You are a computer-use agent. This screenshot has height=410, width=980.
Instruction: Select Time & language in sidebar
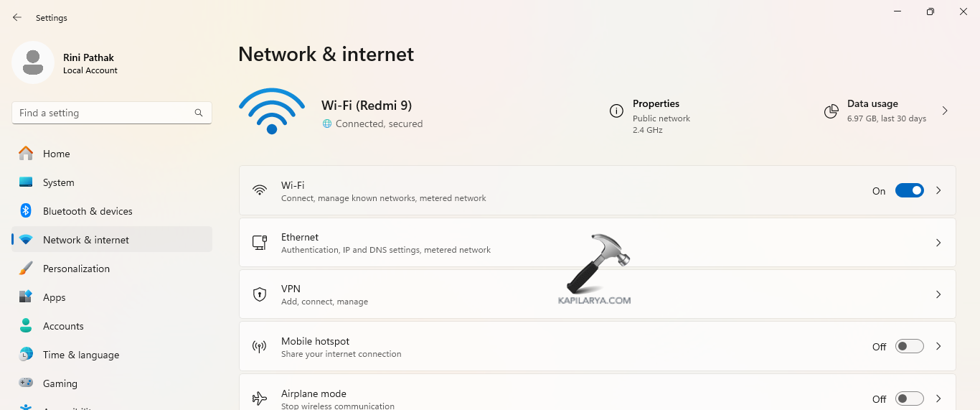(x=81, y=355)
